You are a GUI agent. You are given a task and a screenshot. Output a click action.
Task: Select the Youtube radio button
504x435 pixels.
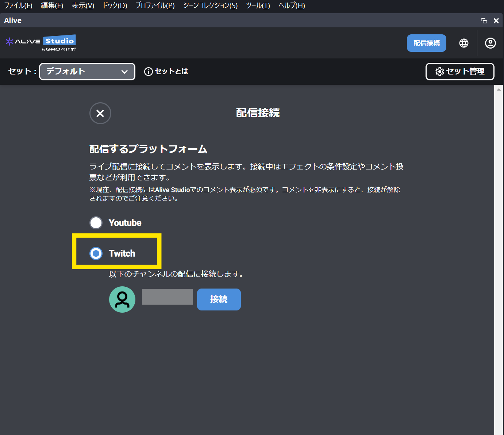(x=96, y=223)
